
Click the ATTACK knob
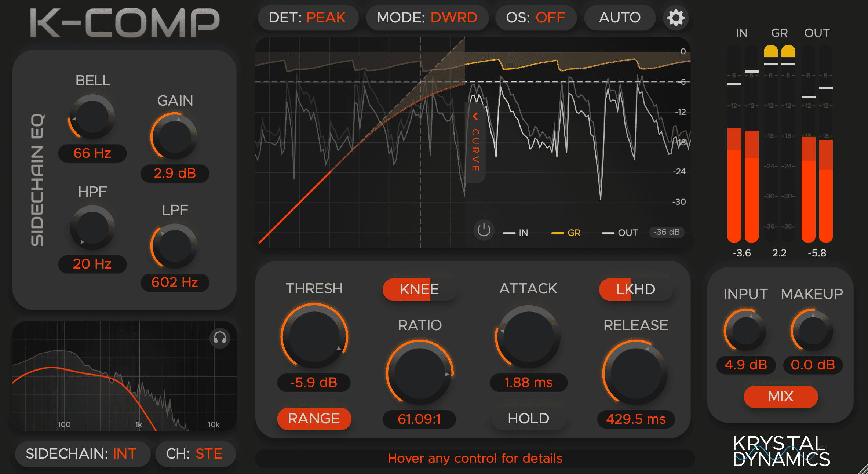pyautogui.click(x=528, y=336)
